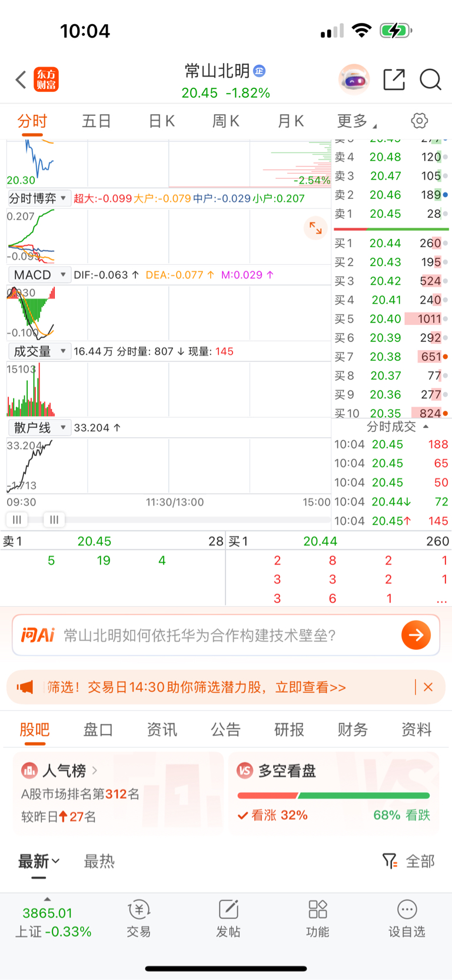
Task: Open 财务 section tab
Action: (353, 730)
